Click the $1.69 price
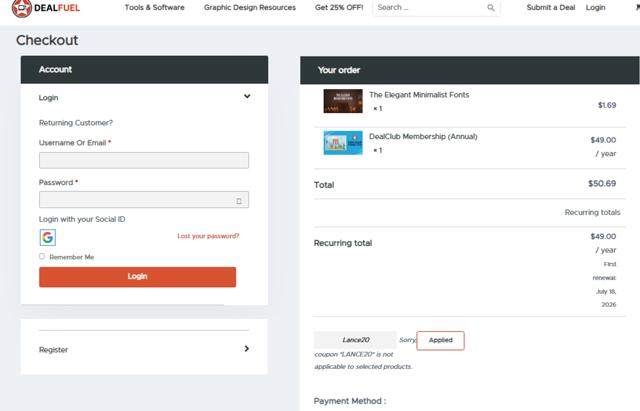640x411 pixels. [607, 105]
